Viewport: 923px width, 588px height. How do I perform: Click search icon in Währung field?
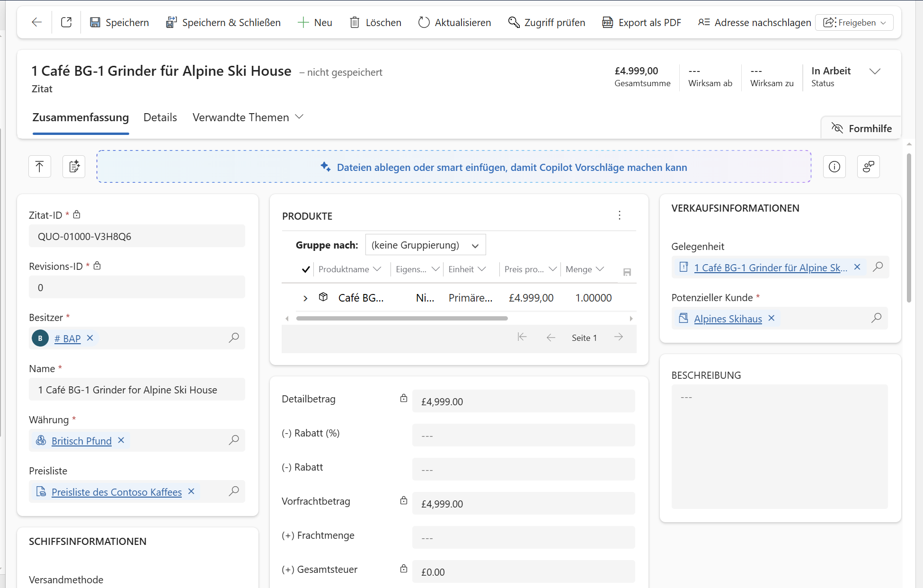(233, 440)
